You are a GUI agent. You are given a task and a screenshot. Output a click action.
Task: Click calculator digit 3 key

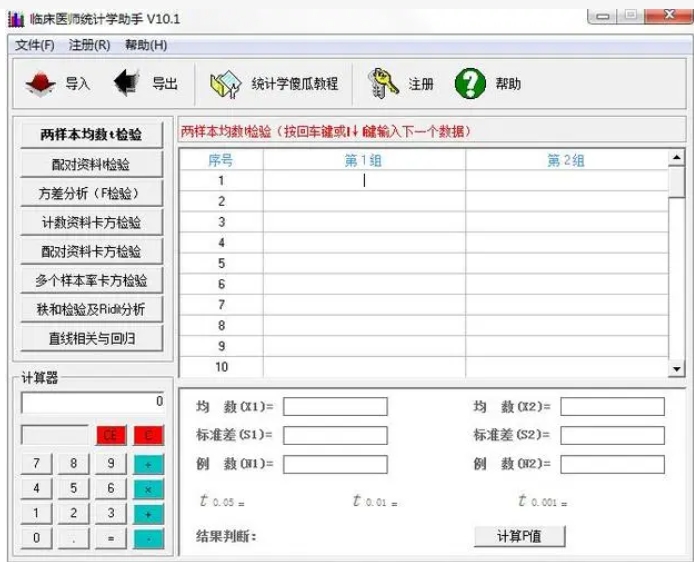pyautogui.click(x=111, y=513)
